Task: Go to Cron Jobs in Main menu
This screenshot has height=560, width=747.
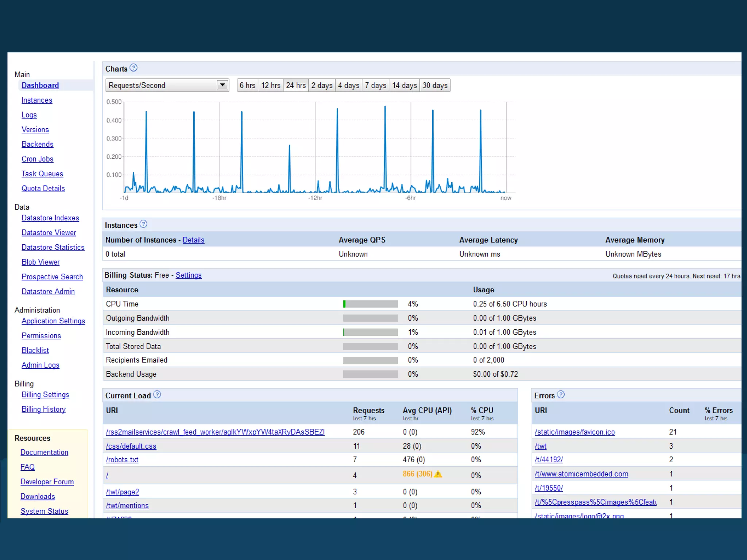Action: click(x=37, y=159)
